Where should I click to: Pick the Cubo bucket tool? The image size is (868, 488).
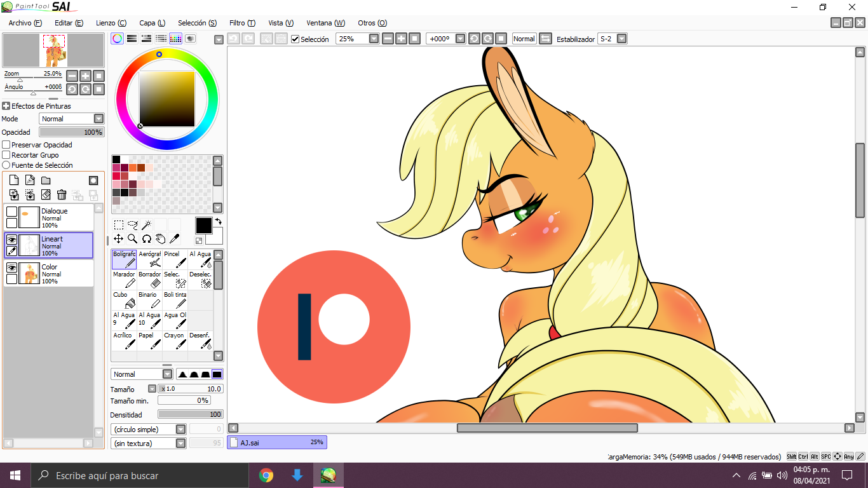pyautogui.click(x=125, y=299)
